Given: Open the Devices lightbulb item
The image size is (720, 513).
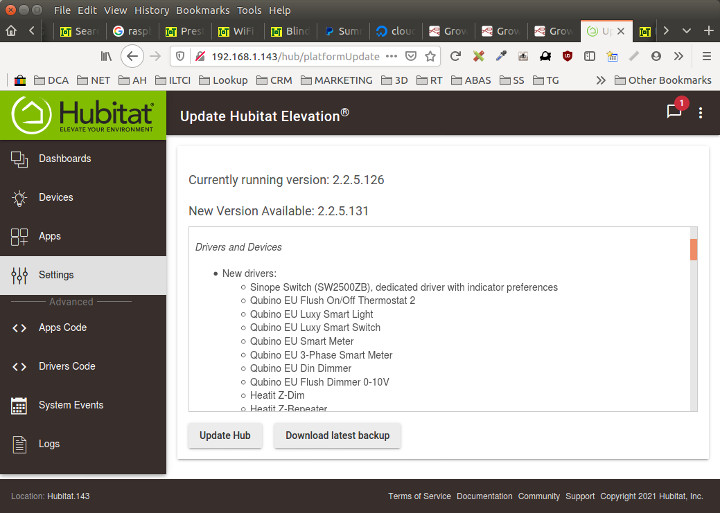Looking at the screenshot, I should point(83,197).
